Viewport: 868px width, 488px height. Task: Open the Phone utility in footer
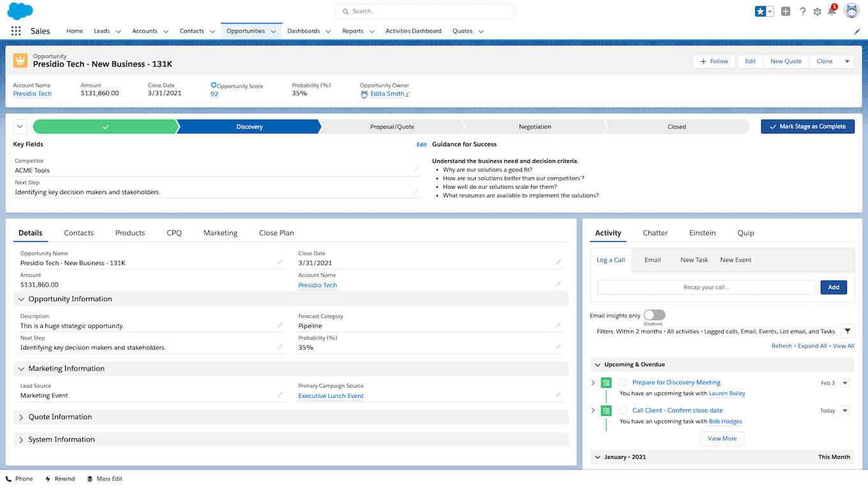tap(19, 478)
